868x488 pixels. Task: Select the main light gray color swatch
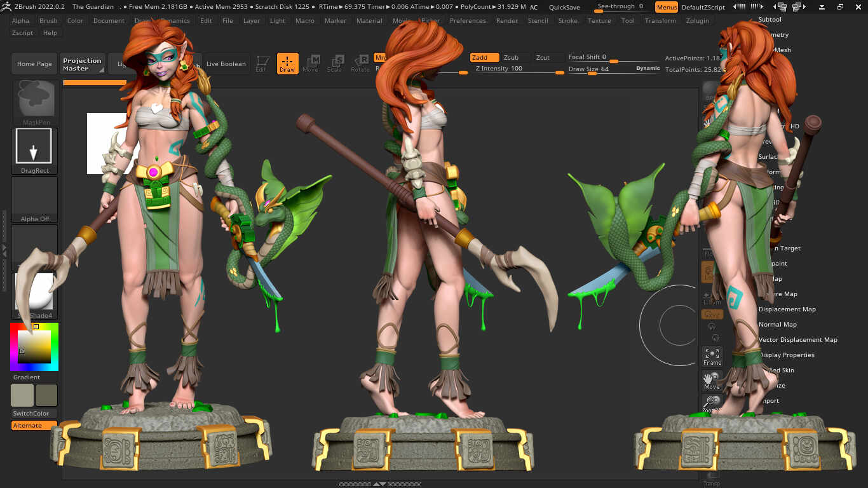tap(22, 395)
